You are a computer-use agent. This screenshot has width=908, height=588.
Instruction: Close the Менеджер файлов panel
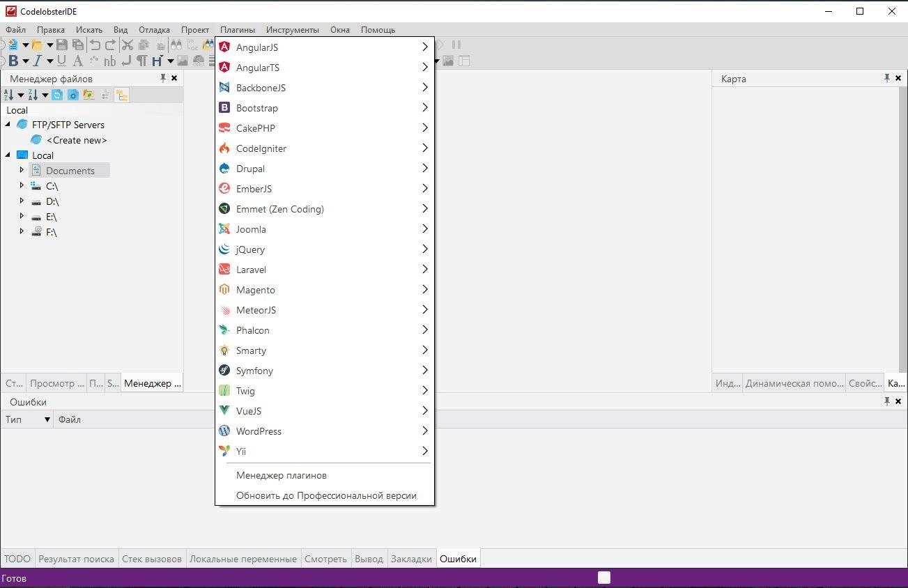pos(174,78)
